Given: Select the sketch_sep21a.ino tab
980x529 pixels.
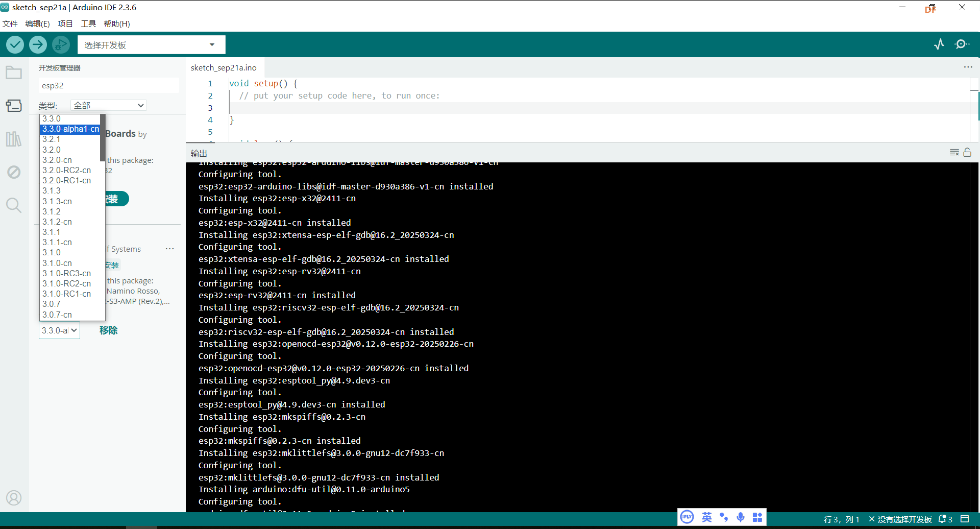Looking at the screenshot, I should pos(224,67).
